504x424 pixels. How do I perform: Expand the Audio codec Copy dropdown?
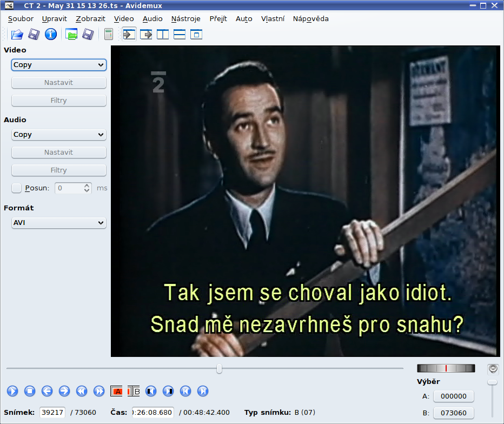tap(59, 135)
